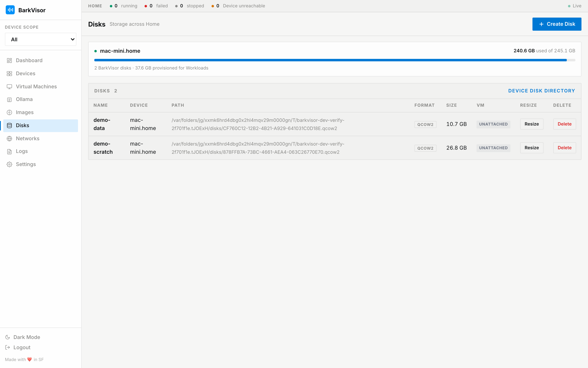Click the UNATTACHED badge for demo-data
Viewport: 588px width, 368px height.
coord(493,124)
